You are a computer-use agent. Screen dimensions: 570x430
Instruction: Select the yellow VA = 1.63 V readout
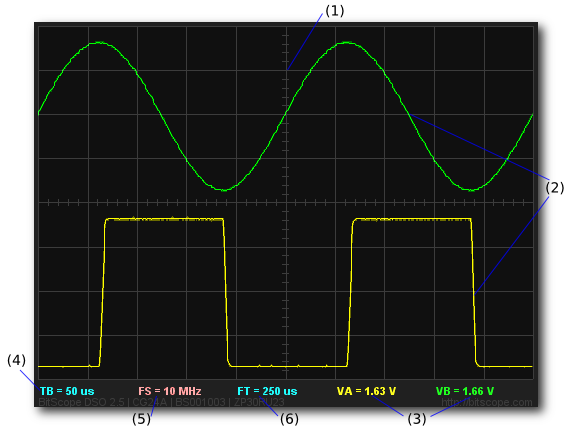click(366, 391)
